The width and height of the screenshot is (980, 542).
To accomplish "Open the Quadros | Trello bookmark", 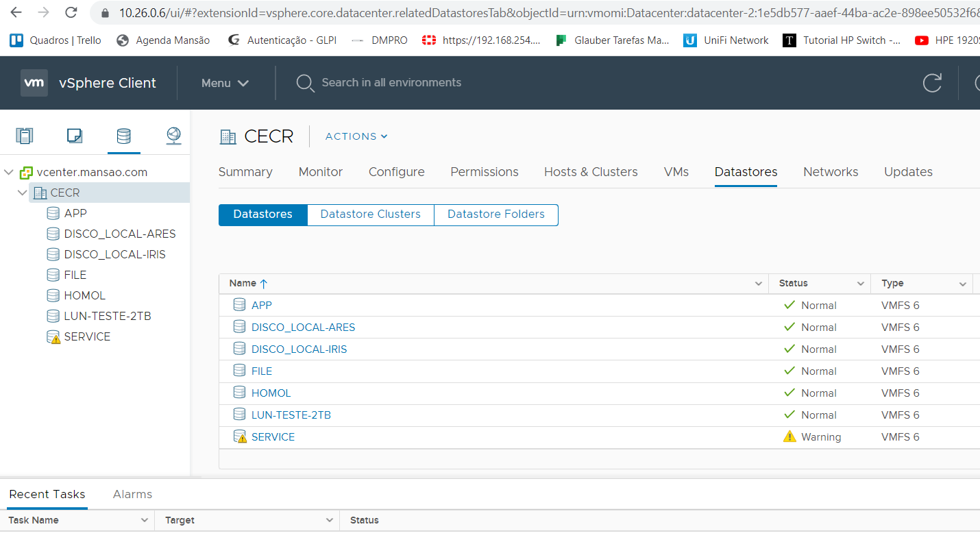I will point(56,40).
